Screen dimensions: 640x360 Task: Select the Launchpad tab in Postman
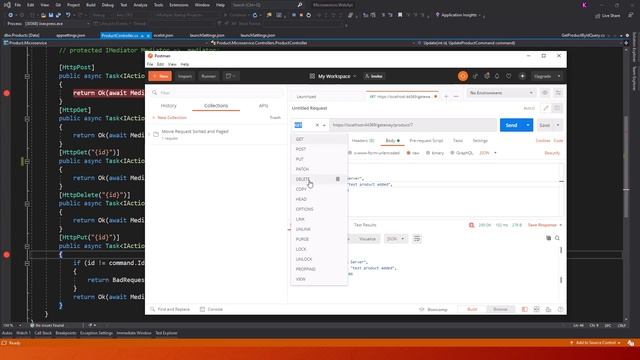click(x=306, y=97)
